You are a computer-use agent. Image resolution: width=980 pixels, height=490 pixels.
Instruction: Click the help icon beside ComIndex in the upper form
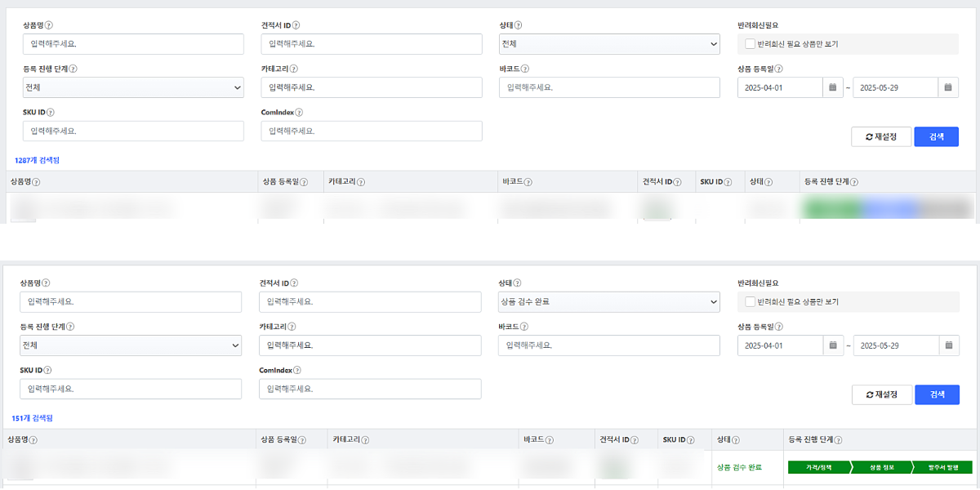coord(299,113)
